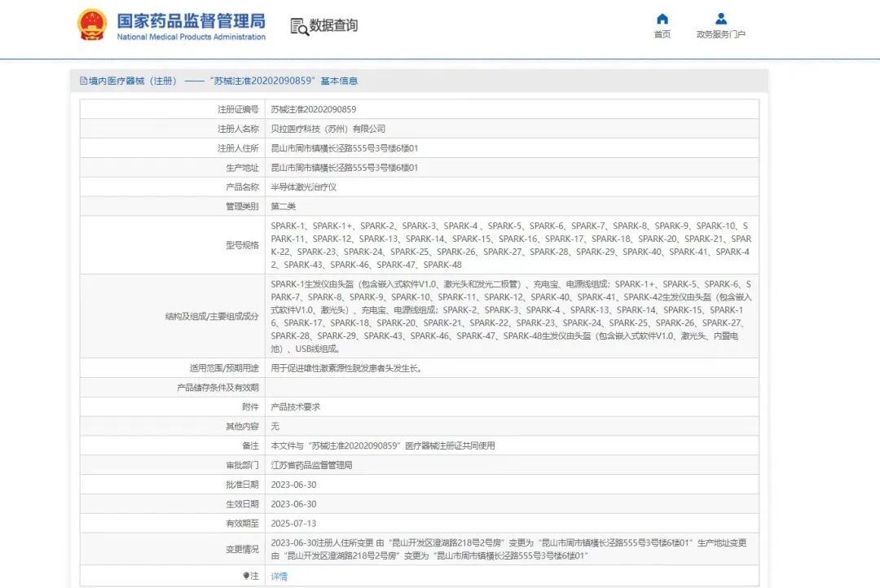Click the 政务服务门户 text label

[x=720, y=34]
